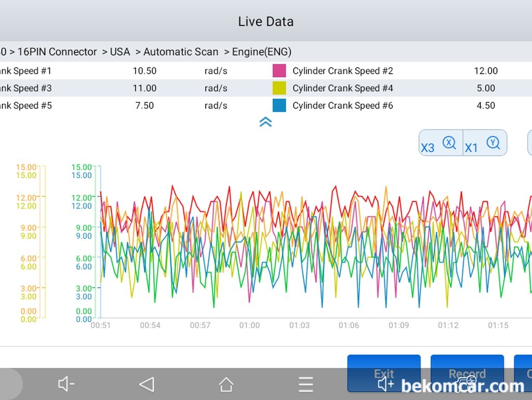Select the Cylinder Crank Speed #2 label
532x400 pixels.
coord(343,71)
